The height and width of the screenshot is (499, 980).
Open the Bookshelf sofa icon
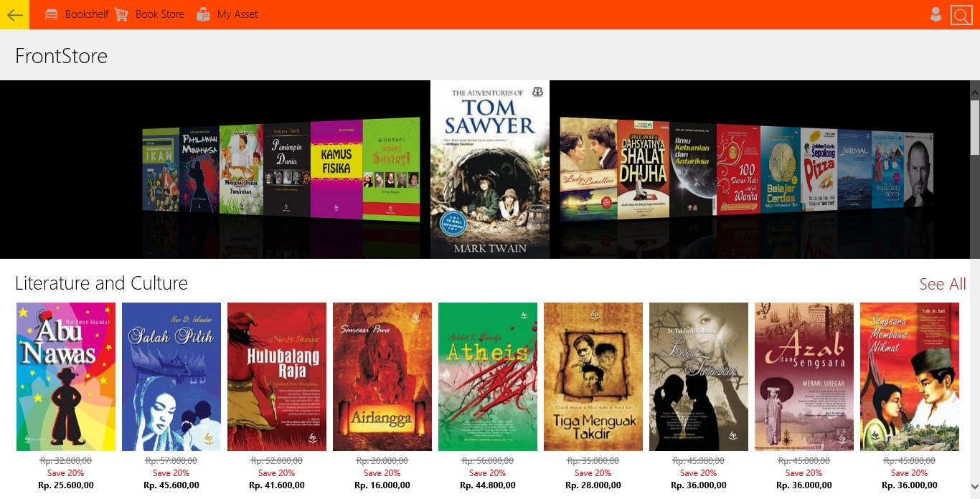(52, 14)
